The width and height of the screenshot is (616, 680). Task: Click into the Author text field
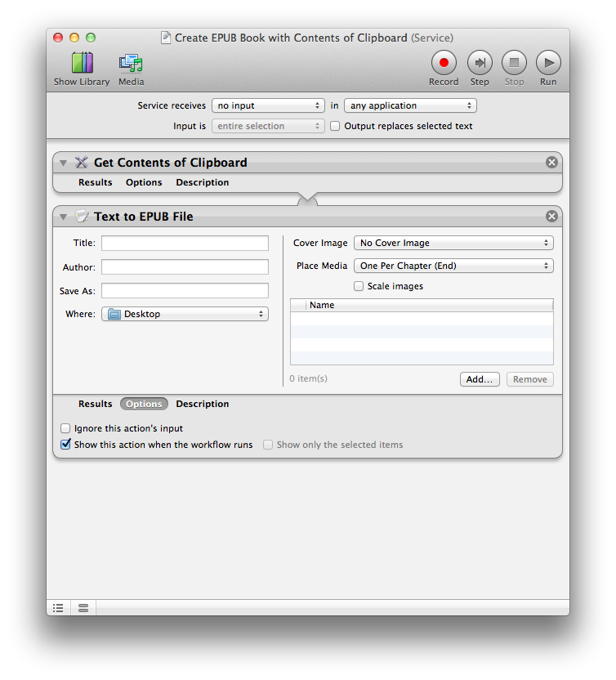pyautogui.click(x=185, y=266)
